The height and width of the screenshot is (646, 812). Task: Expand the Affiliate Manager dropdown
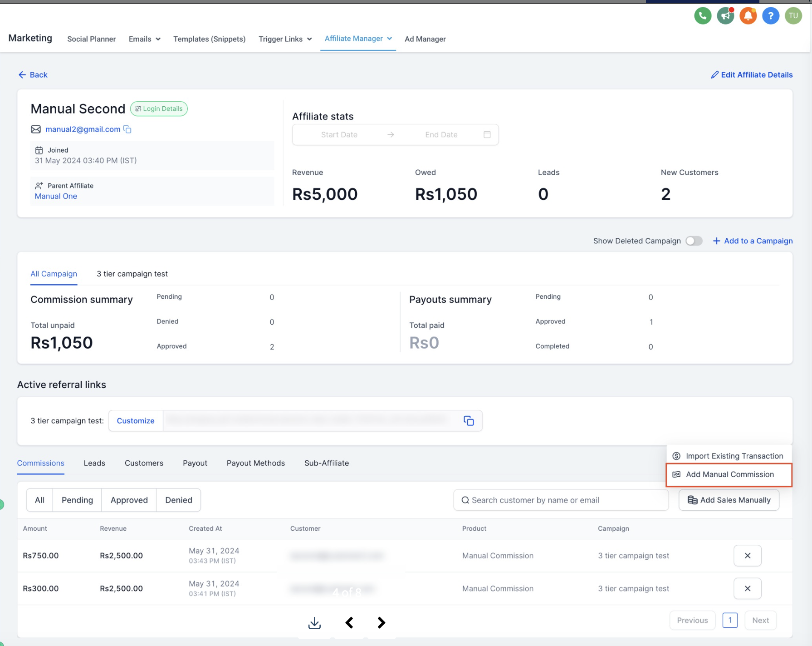358,39
